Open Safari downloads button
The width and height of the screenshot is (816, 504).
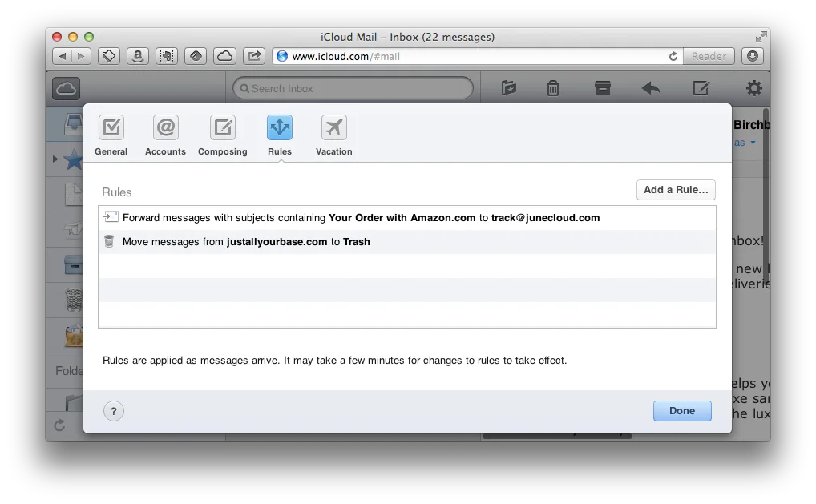753,56
